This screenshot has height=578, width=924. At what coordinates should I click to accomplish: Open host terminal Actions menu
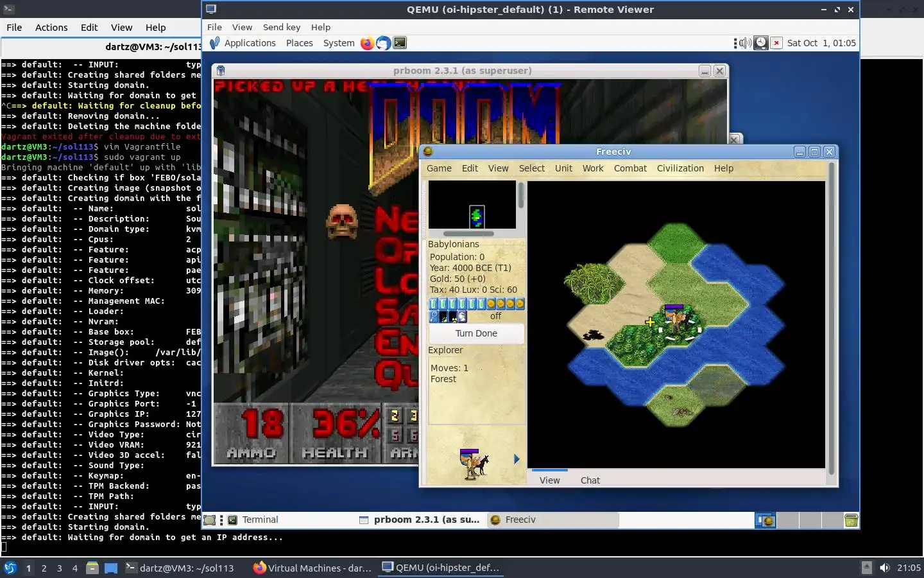point(51,27)
